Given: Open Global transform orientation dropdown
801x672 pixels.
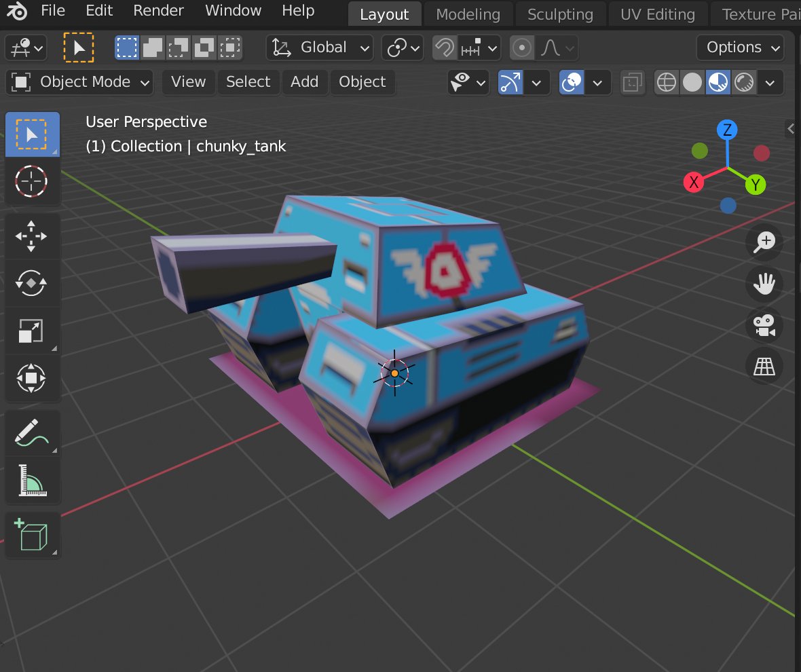Looking at the screenshot, I should point(320,48).
